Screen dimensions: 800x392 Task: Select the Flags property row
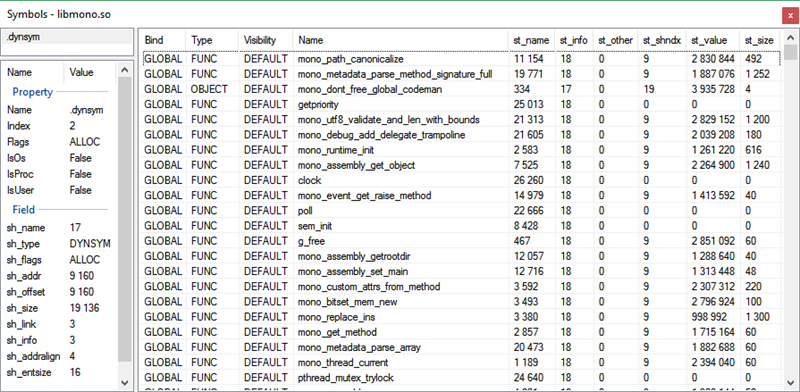[60, 142]
